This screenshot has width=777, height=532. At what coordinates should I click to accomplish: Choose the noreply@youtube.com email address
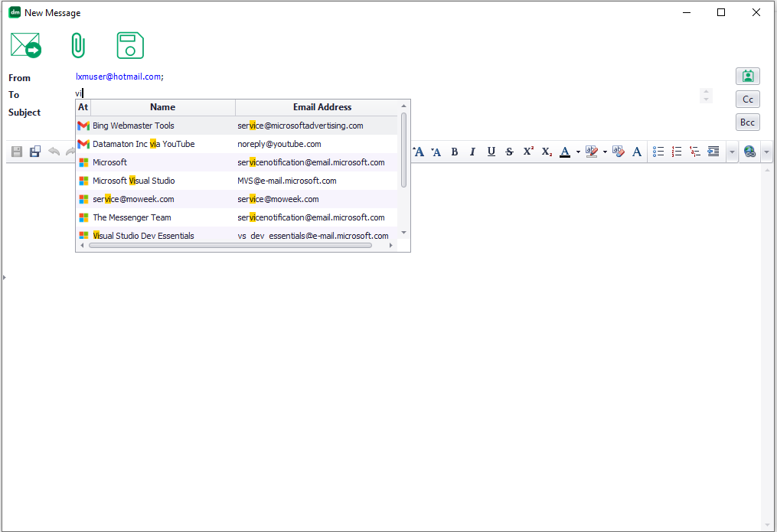[x=279, y=144]
